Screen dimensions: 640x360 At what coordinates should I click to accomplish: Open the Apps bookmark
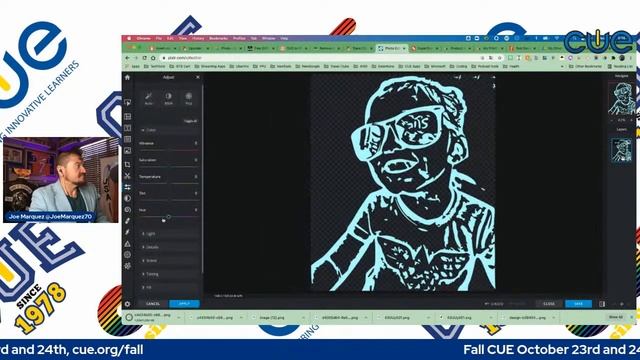(133, 66)
